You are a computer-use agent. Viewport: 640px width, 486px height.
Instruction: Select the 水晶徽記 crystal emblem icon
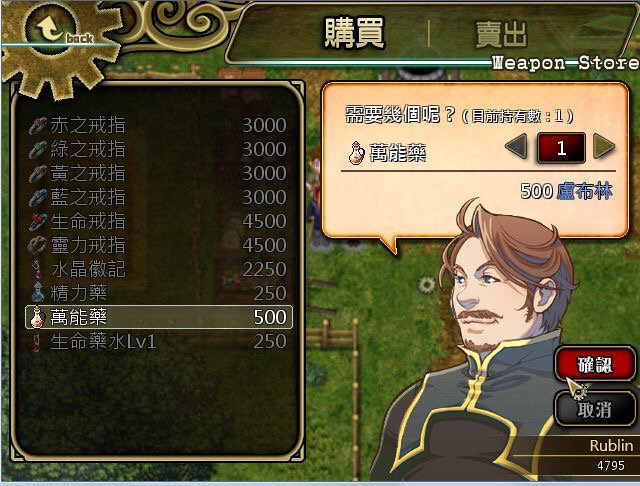pos(38,269)
